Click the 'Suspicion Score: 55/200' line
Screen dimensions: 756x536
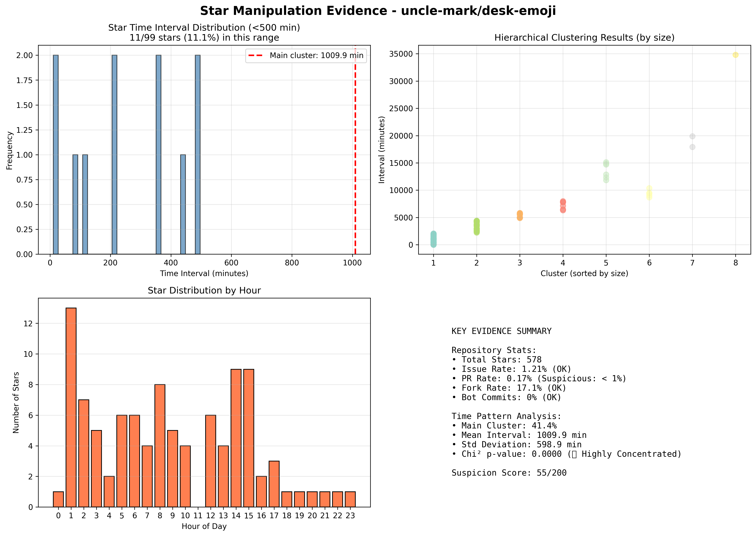tap(509, 473)
